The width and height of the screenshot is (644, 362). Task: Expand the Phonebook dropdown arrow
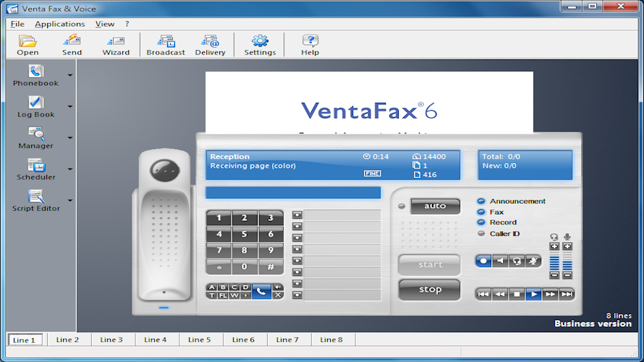[70, 75]
